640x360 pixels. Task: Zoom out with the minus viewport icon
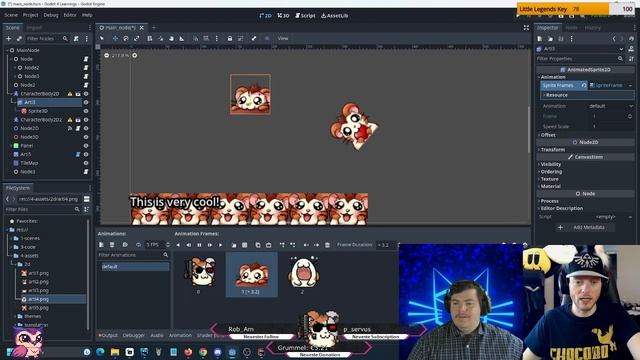pyautogui.click(x=107, y=55)
